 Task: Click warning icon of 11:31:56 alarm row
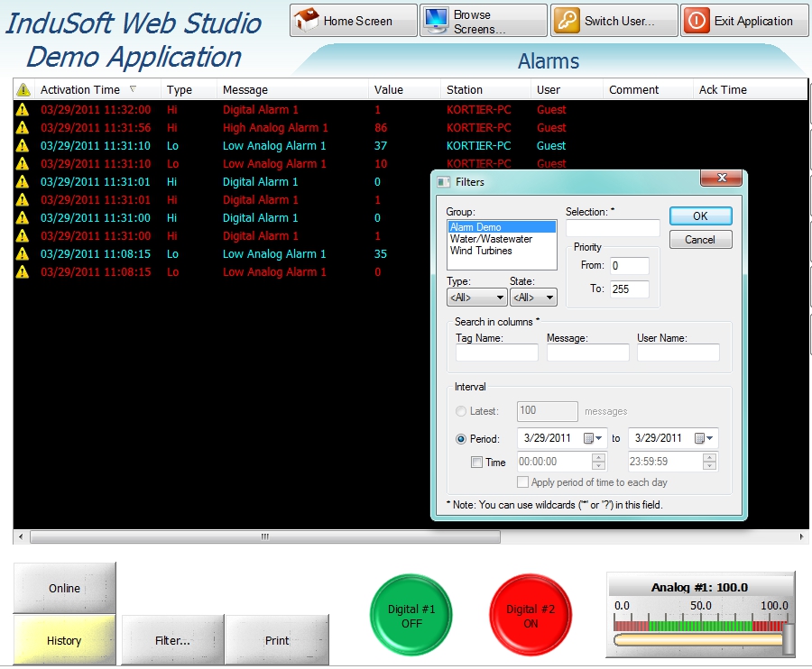point(23,128)
